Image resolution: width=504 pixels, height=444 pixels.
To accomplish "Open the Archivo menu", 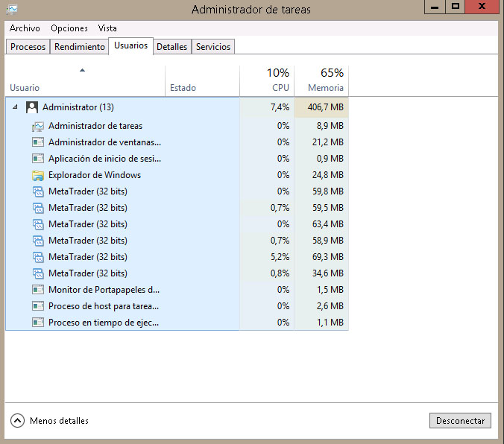I will [x=25, y=28].
